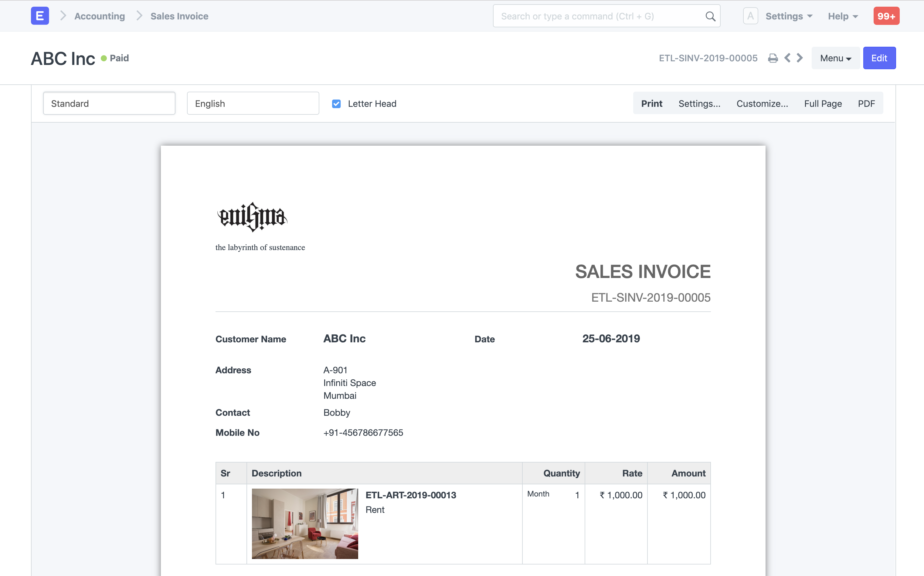This screenshot has width=924, height=576.
Task: Click the ERPNext home cube icon
Action: point(40,16)
